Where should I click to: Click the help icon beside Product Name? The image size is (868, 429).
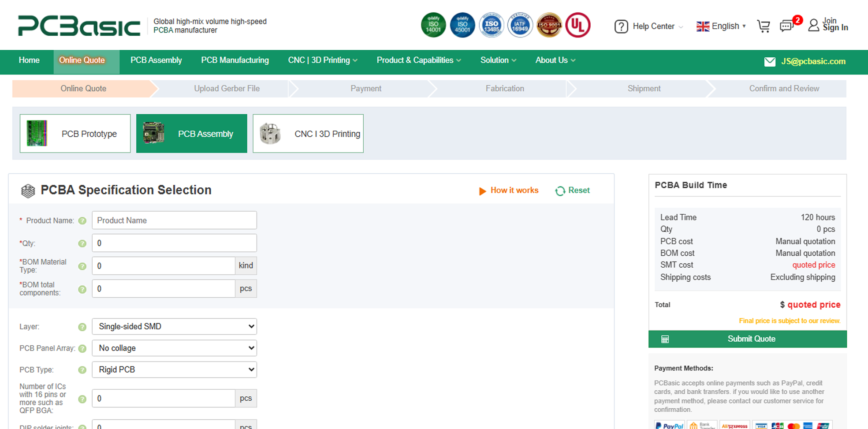(82, 220)
